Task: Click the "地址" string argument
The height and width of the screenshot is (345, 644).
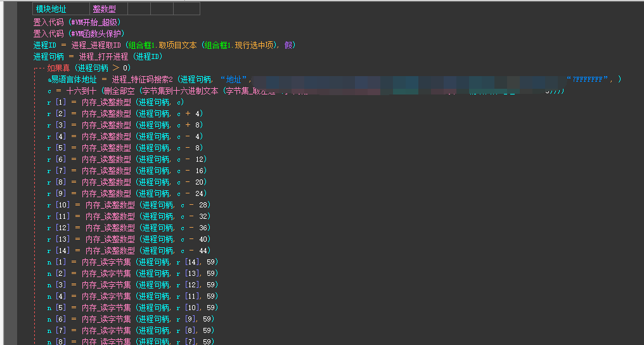Action: (236, 79)
